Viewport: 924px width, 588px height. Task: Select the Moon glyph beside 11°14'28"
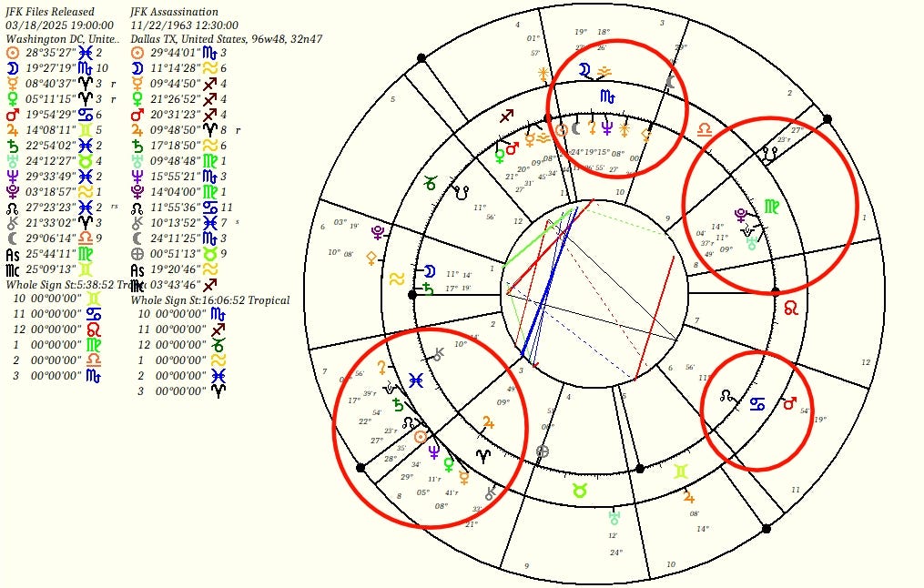(137, 68)
